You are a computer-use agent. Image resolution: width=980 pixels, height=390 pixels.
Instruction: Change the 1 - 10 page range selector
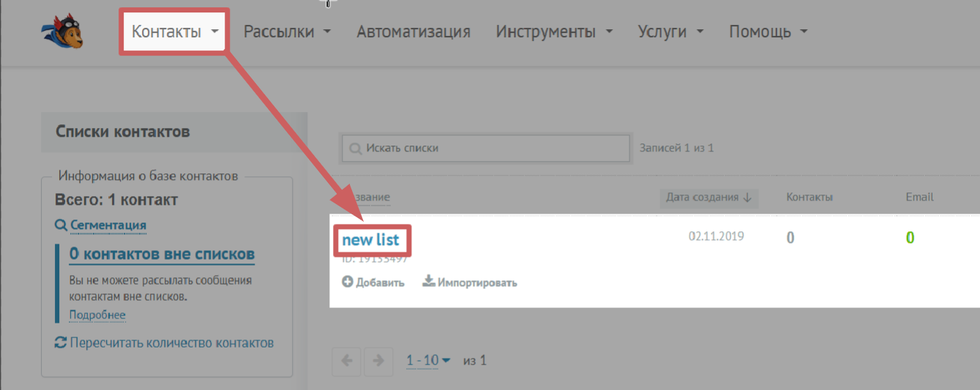click(428, 360)
